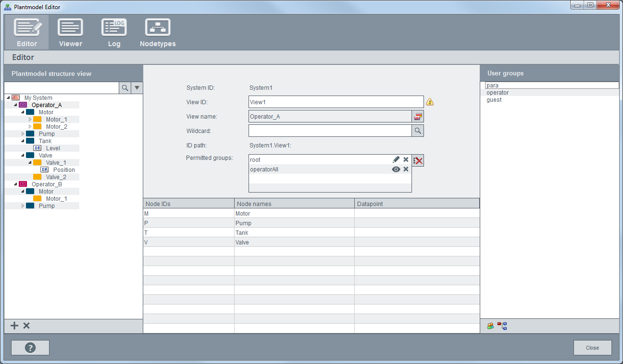Click the language flag icon beside View name
The width and height of the screenshot is (623, 364).
[418, 116]
